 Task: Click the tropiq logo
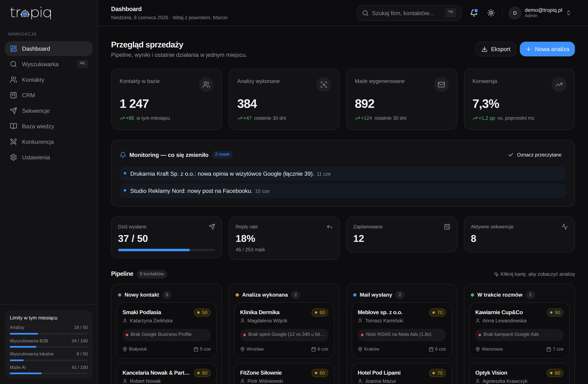coord(31,13)
